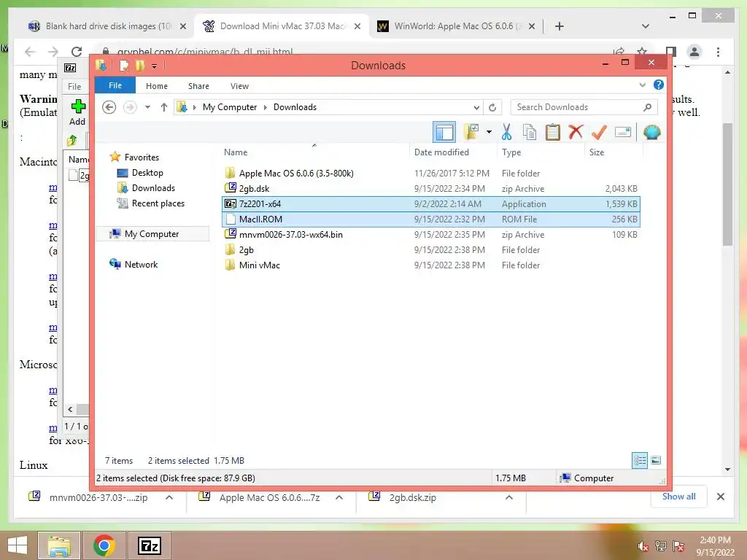This screenshot has width=747, height=560.
Task: Click the Search Downloads field
Action: coord(584,107)
